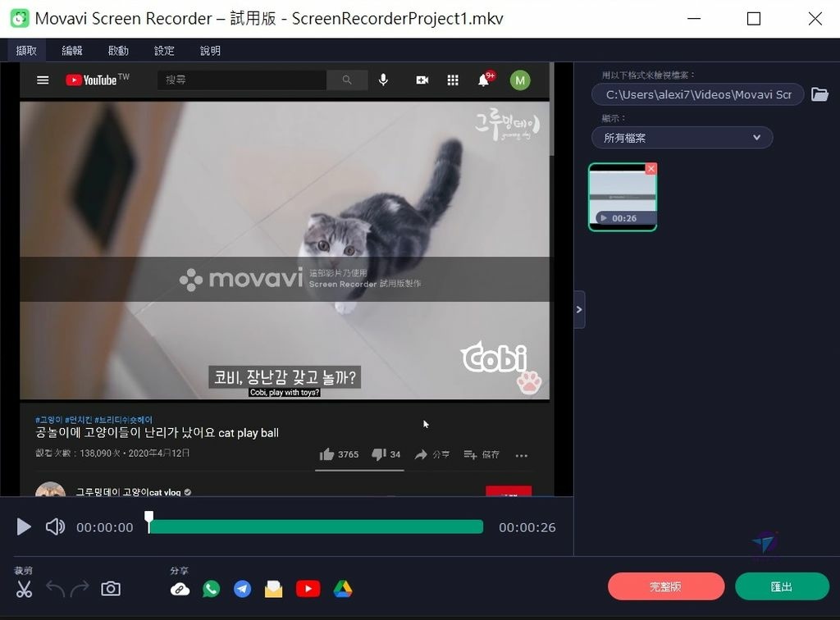This screenshot has height=620, width=840.
Task: Click the YouTube hamburger menu in preview
Action: tap(43, 80)
